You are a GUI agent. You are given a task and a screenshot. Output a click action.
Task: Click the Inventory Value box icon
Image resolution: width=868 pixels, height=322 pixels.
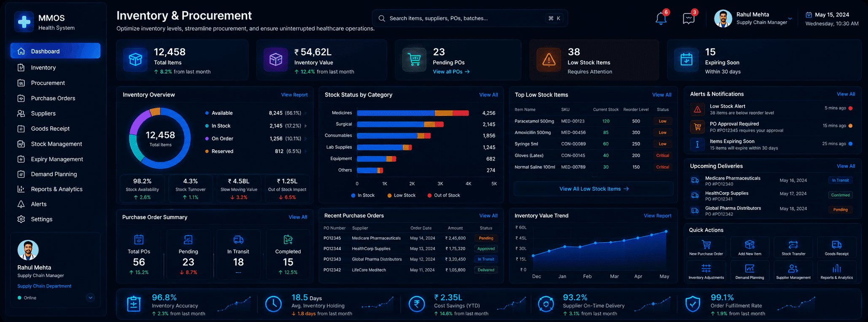[276, 60]
